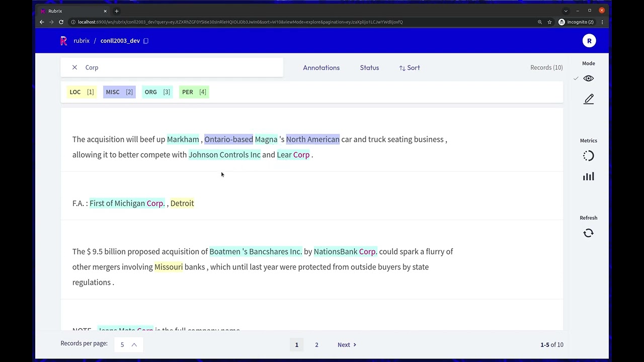The image size is (644, 362).
Task: Click the Markham entity highlight
Action: (183, 139)
